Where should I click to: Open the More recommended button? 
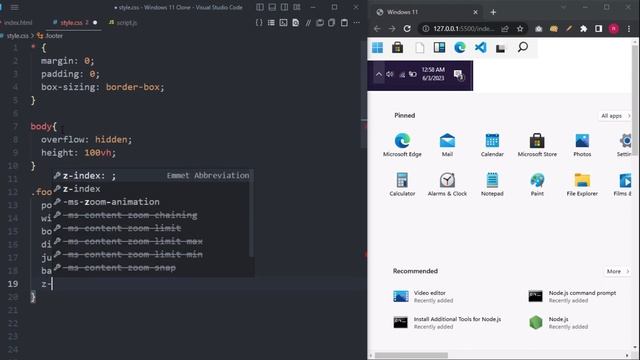(617, 271)
